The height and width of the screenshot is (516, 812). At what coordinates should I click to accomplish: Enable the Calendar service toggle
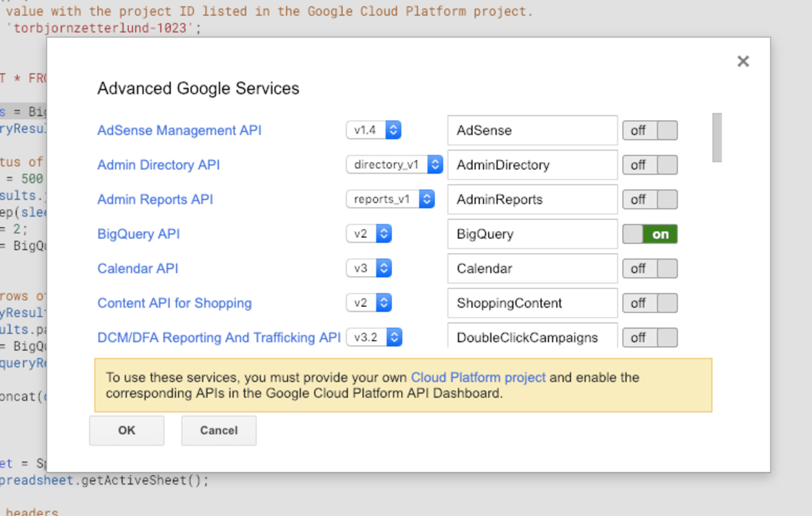point(650,268)
